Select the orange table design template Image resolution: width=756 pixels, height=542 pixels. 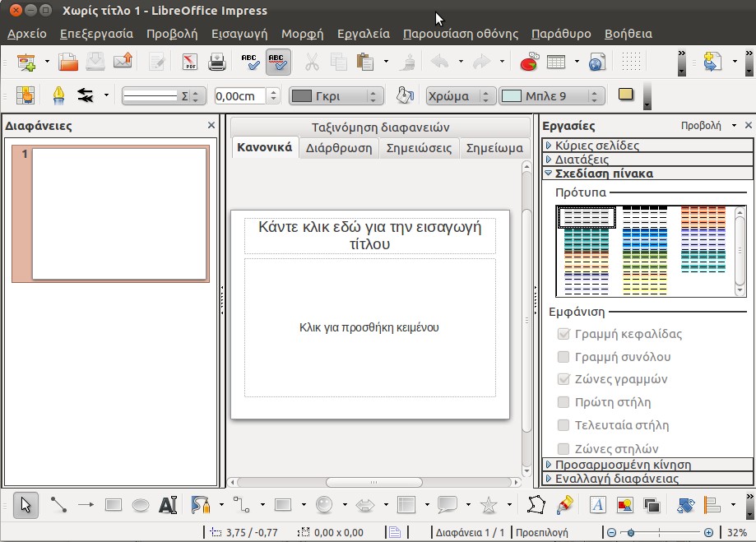[x=703, y=215]
